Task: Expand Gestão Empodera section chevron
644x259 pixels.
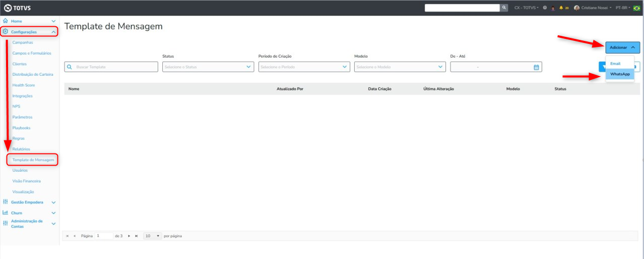Action: 53,202
